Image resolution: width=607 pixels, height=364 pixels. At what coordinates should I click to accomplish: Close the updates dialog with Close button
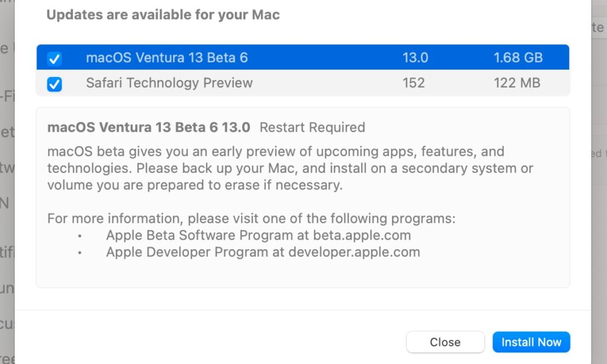[x=445, y=342]
